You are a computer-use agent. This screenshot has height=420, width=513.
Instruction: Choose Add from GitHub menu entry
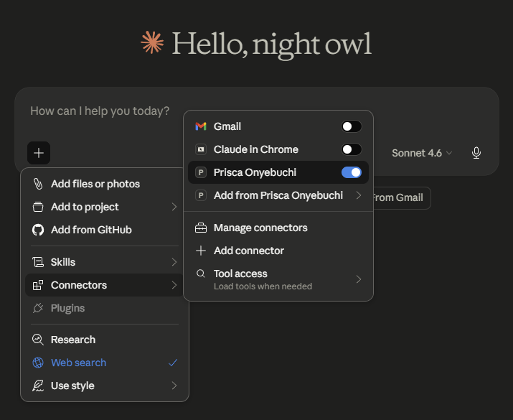[x=104, y=230]
